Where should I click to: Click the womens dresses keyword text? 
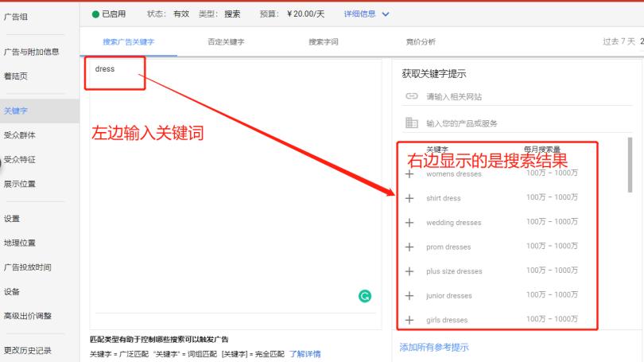click(454, 173)
